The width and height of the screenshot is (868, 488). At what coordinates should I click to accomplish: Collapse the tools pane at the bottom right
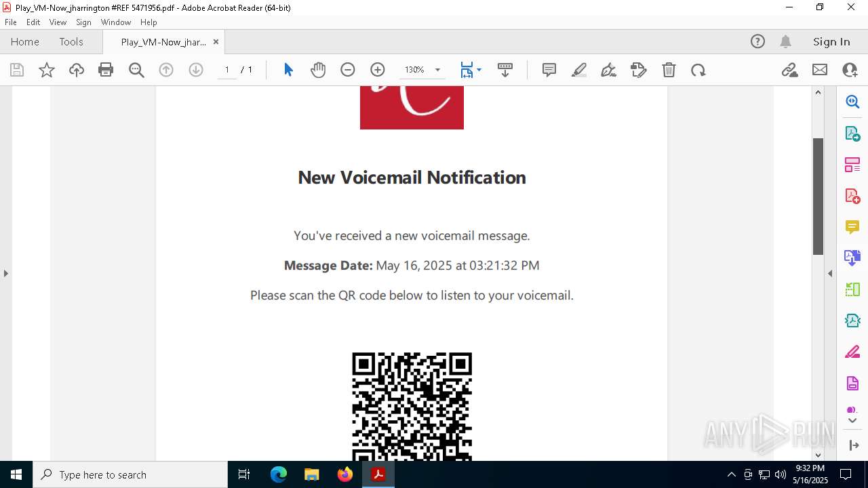click(854, 445)
